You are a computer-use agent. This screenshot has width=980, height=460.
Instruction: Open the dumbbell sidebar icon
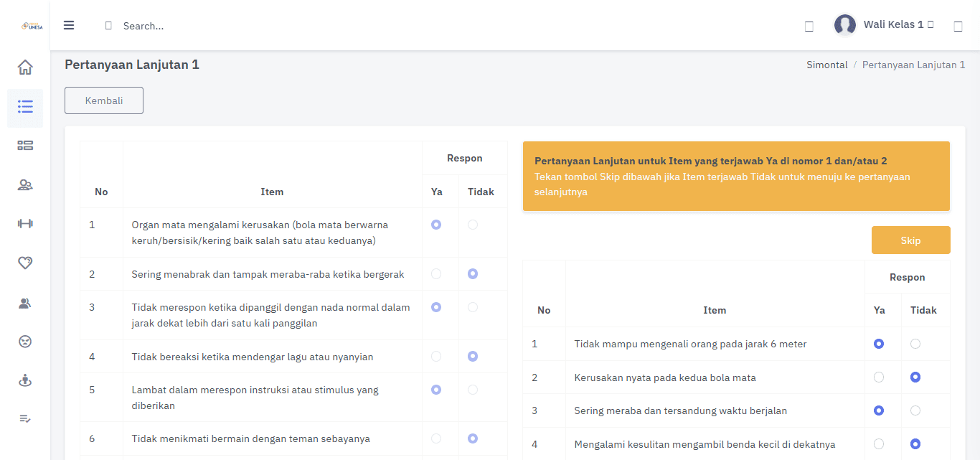[x=25, y=224]
